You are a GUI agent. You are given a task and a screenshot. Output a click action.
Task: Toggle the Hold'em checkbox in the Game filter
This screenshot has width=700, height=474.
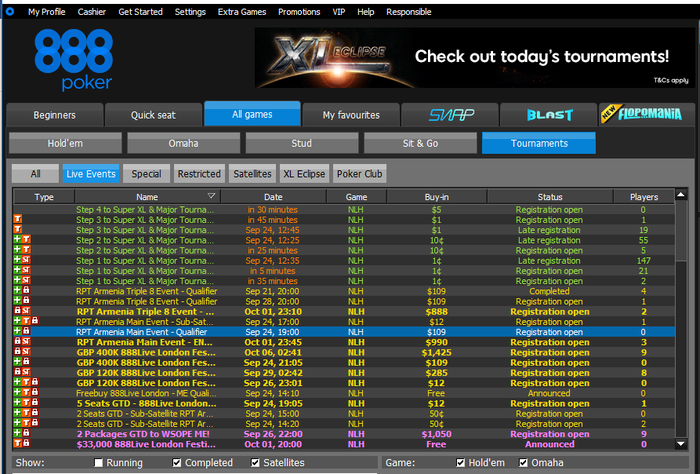[460, 462]
